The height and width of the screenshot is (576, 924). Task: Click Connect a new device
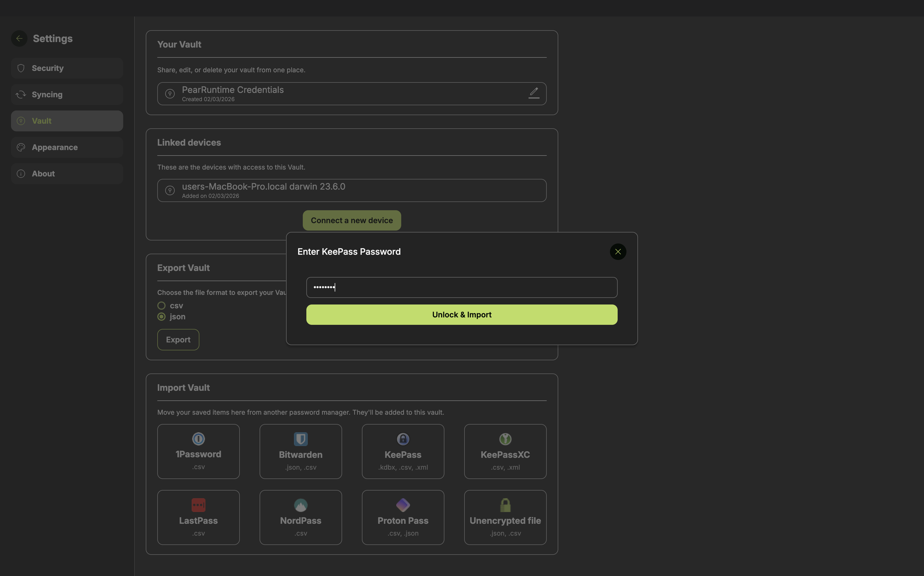pos(351,221)
